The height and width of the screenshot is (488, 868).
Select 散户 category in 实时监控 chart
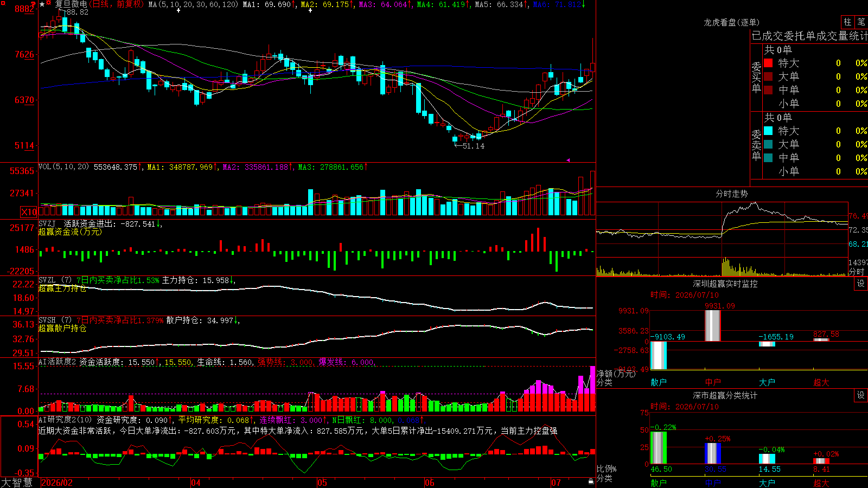[659, 382]
